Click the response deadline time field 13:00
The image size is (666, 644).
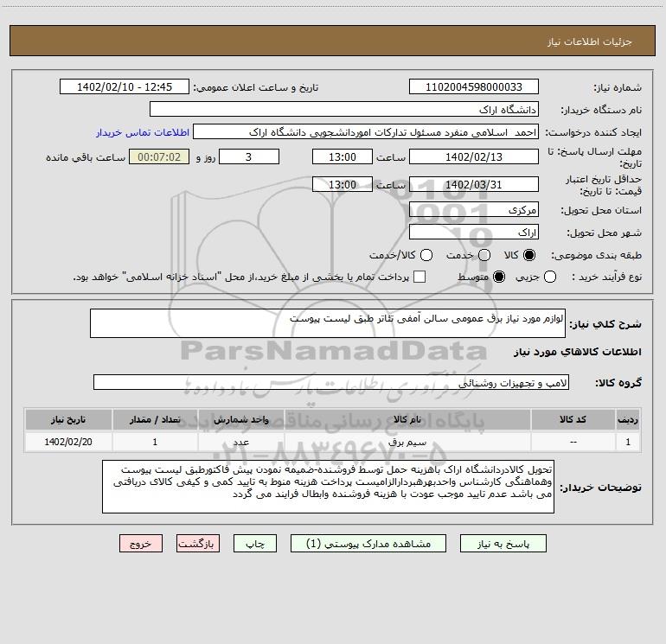[343, 156]
